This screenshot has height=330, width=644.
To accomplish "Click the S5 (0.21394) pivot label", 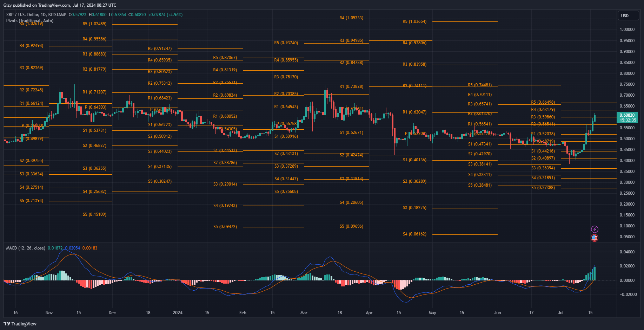I will 31,201.
